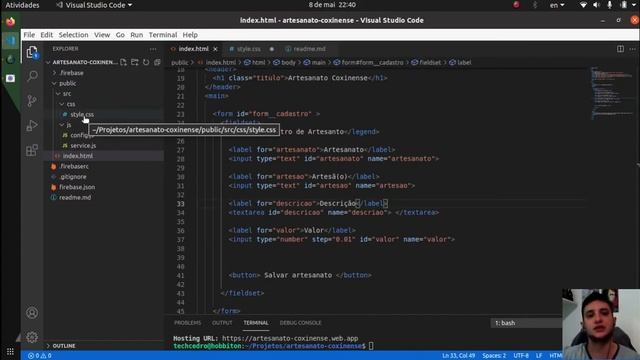Image resolution: width=640 pixels, height=360 pixels.
Task: Open the en keyboard layout dropdown
Action: click(x=557, y=5)
